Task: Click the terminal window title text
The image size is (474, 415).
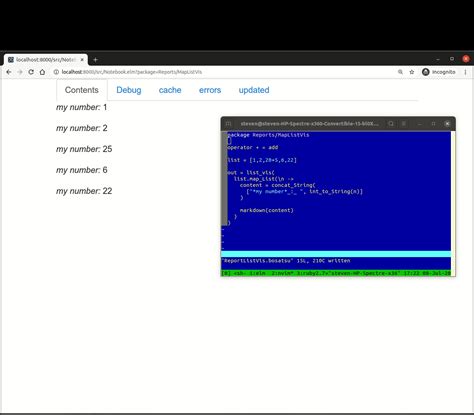Action: [310, 124]
